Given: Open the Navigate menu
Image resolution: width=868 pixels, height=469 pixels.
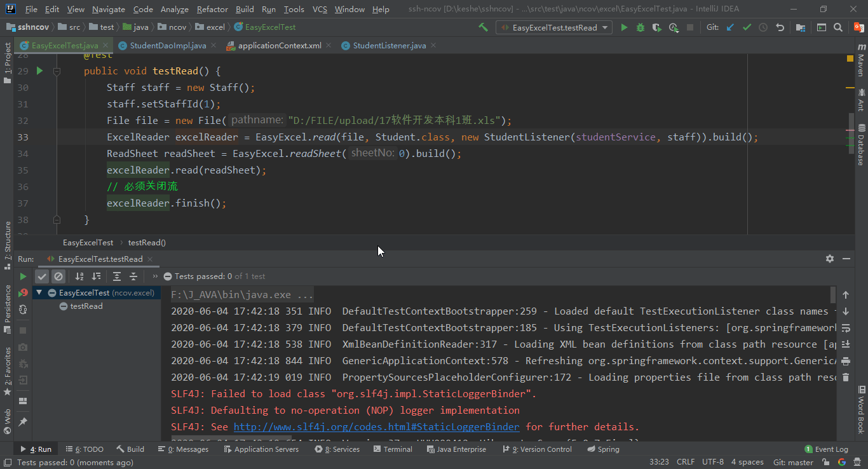Looking at the screenshot, I should click(x=109, y=10).
